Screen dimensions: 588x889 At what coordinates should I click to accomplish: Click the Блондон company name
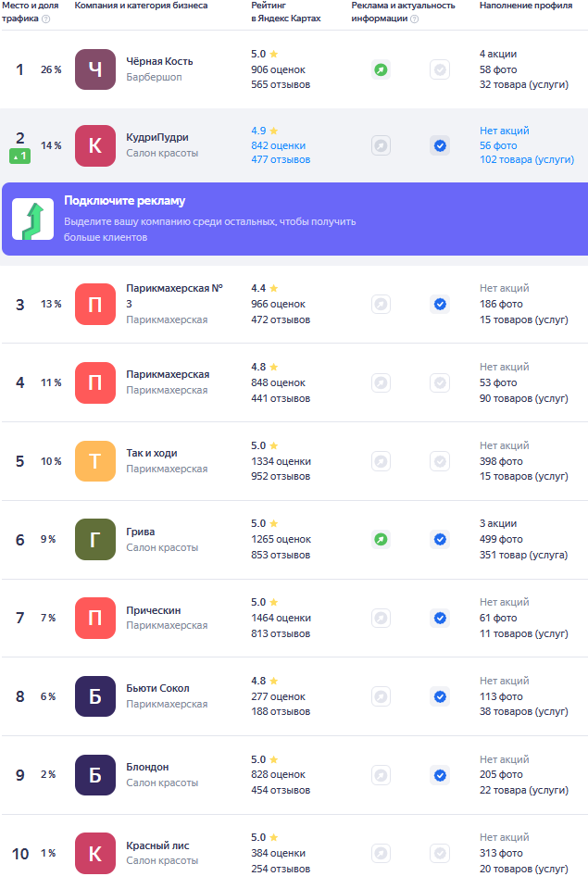coord(147,767)
